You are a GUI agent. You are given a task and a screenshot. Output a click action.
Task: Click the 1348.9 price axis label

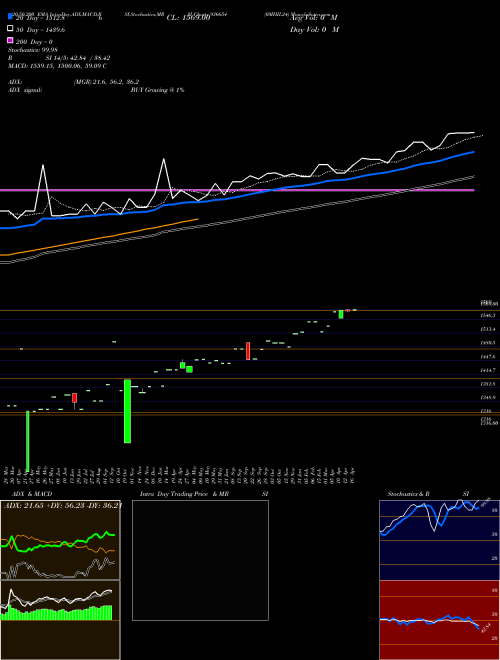pos(488,397)
